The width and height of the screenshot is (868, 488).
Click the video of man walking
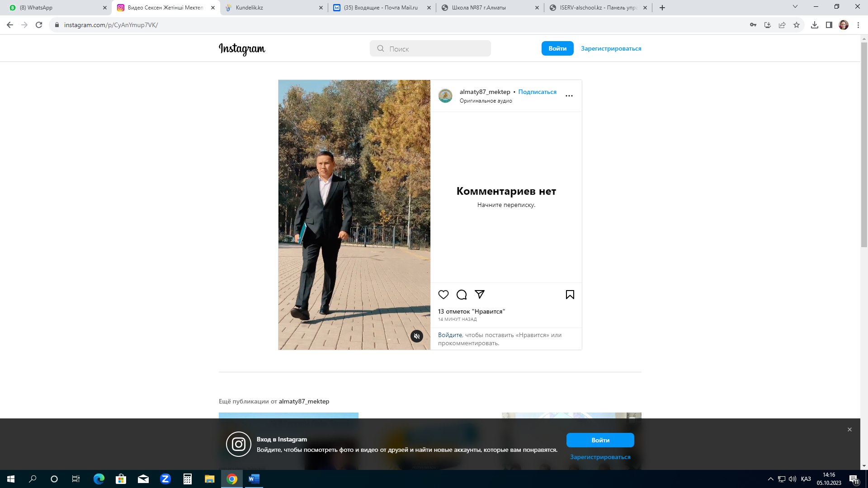click(354, 215)
